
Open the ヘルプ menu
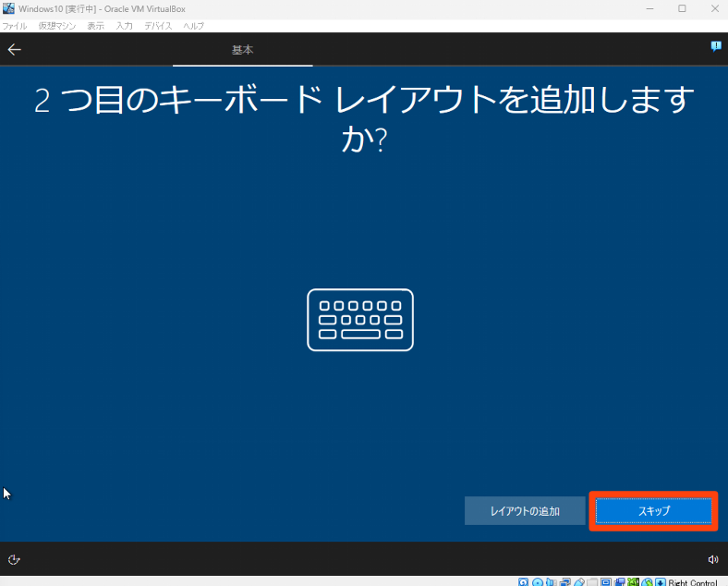click(x=194, y=26)
